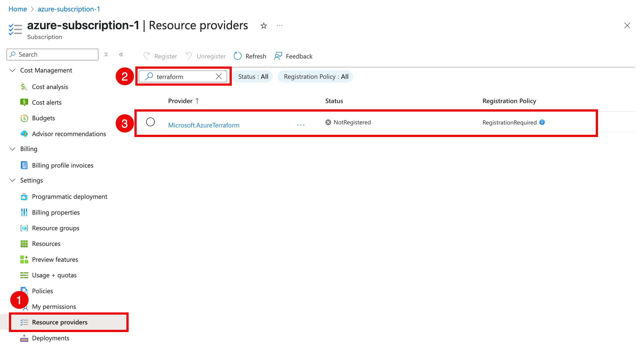Screen dimensions: 644x349
Task: Click the RegistrationRequired info icon
Action: pos(542,122)
